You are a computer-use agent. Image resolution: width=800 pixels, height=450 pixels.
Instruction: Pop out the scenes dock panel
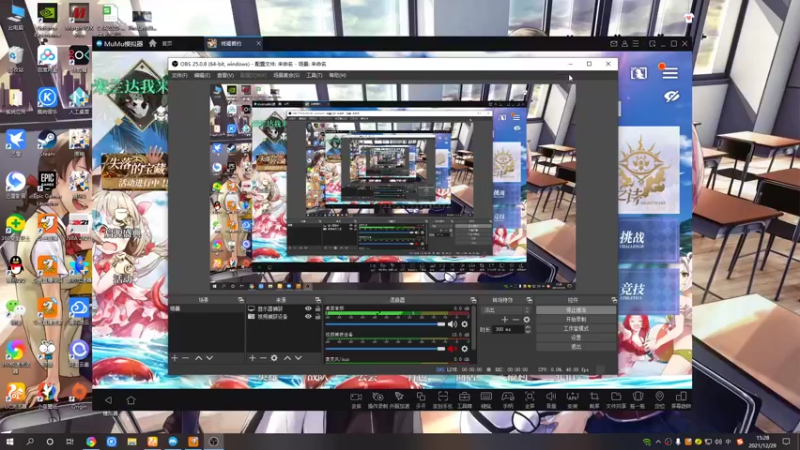(240, 300)
